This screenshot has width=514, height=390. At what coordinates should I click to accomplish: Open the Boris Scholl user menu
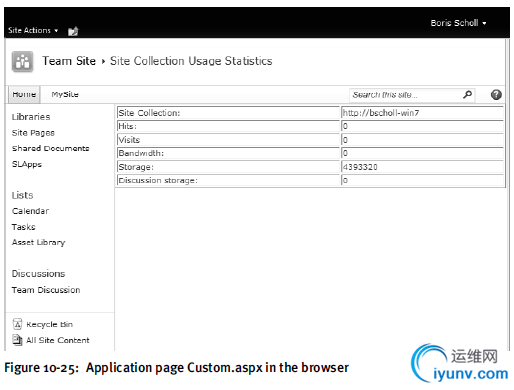[x=458, y=23]
